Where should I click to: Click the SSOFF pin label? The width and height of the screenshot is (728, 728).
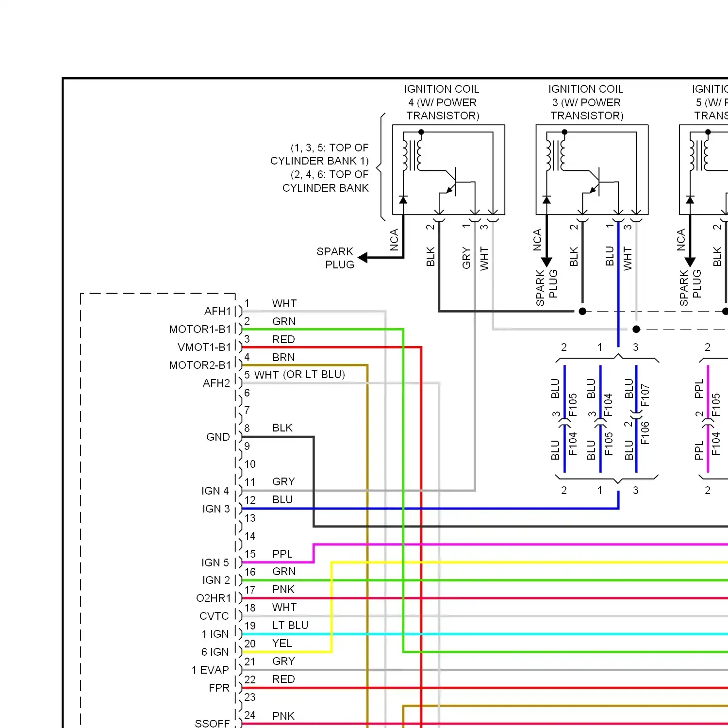pyautogui.click(x=212, y=723)
